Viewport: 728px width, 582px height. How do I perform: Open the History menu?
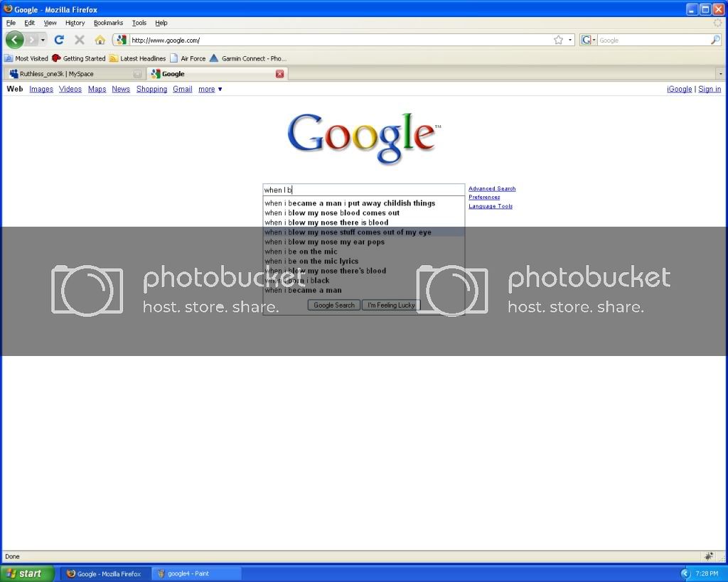[75, 23]
